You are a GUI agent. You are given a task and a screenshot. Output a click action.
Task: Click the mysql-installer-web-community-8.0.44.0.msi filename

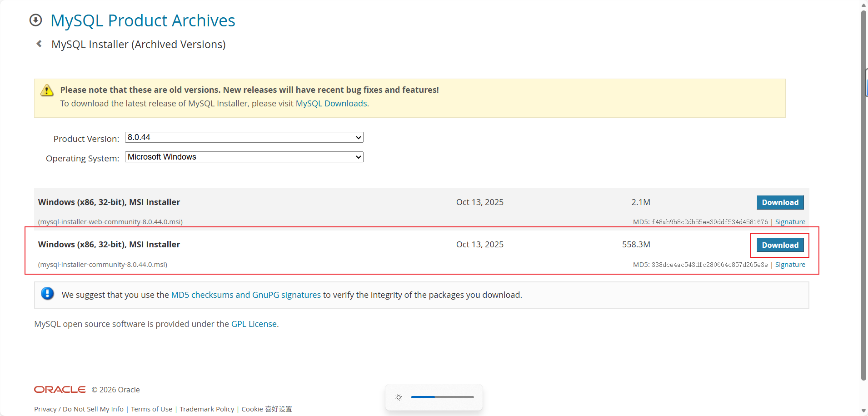click(x=110, y=222)
